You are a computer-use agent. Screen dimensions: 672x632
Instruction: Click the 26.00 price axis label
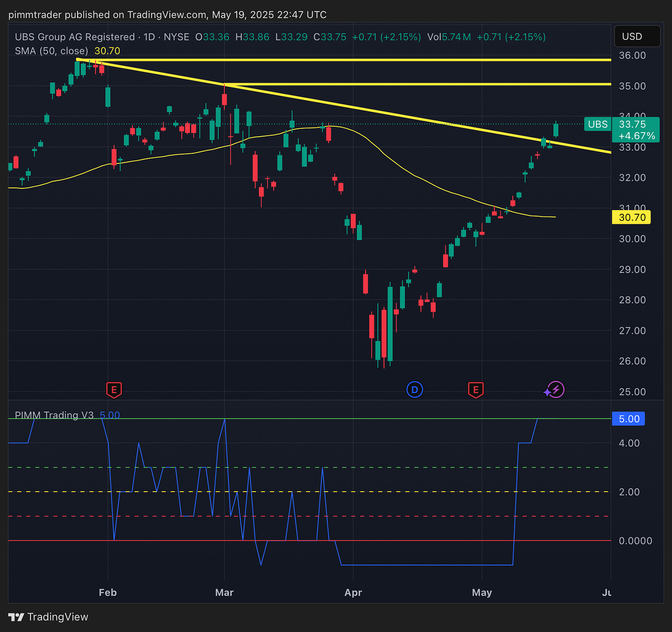pyautogui.click(x=632, y=361)
